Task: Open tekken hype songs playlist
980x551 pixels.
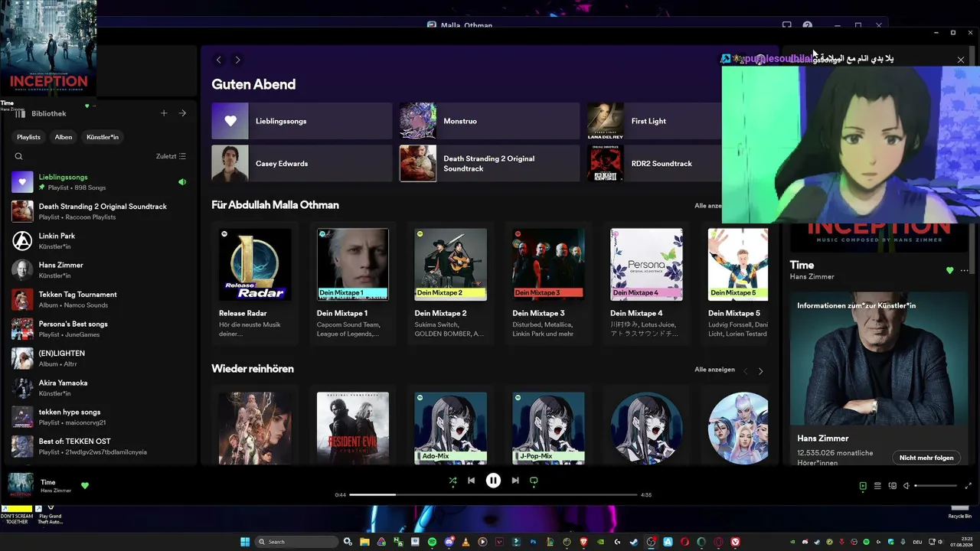Action: pyautogui.click(x=99, y=417)
